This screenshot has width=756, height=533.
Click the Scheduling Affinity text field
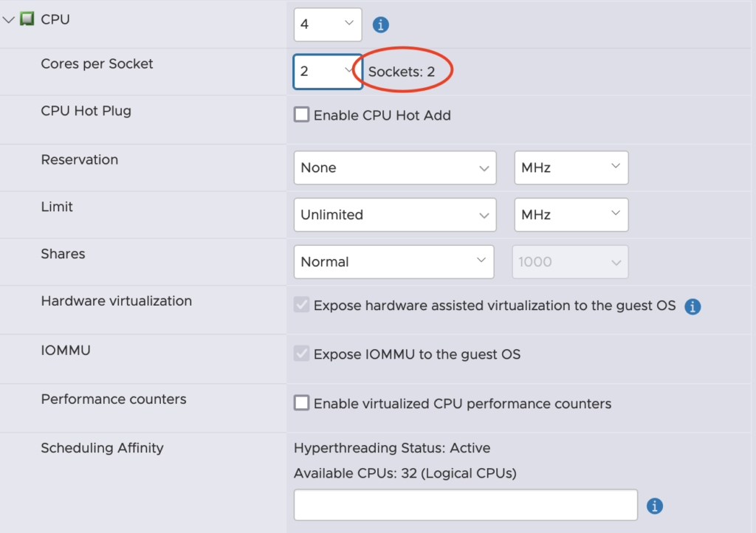pyautogui.click(x=465, y=505)
